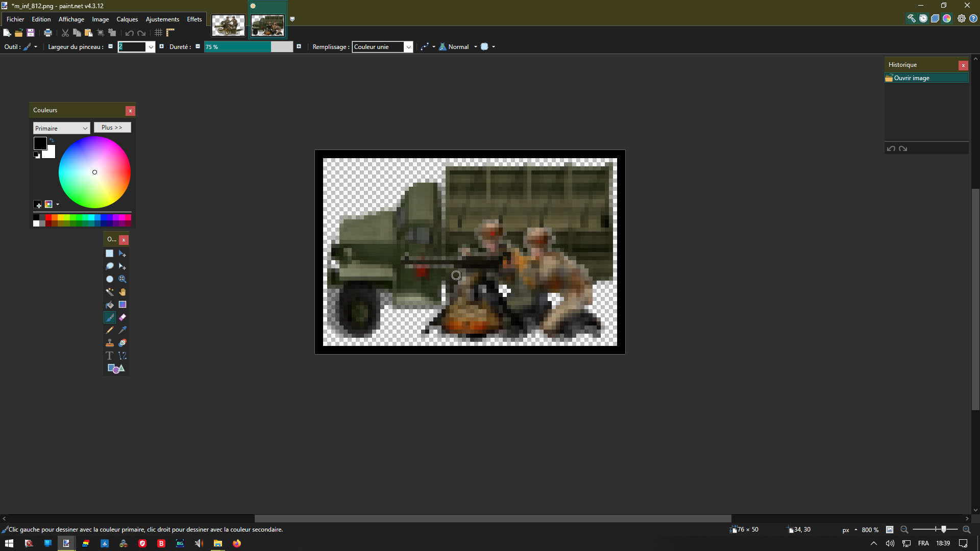Select the Pencil tool
This screenshot has height=551, width=980.
pyautogui.click(x=109, y=330)
